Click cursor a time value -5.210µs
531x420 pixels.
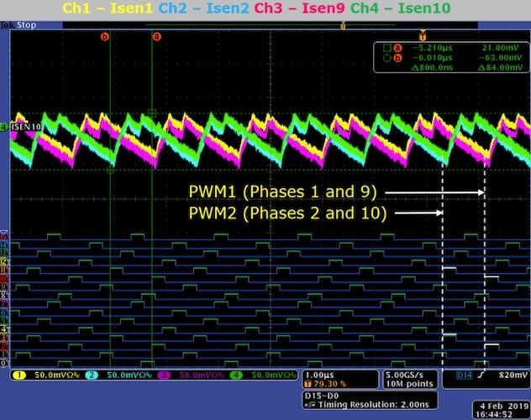[x=433, y=48]
